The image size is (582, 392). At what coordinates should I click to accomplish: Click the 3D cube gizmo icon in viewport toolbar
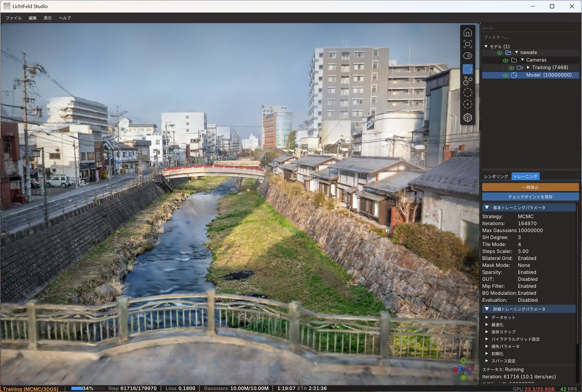pos(468,117)
